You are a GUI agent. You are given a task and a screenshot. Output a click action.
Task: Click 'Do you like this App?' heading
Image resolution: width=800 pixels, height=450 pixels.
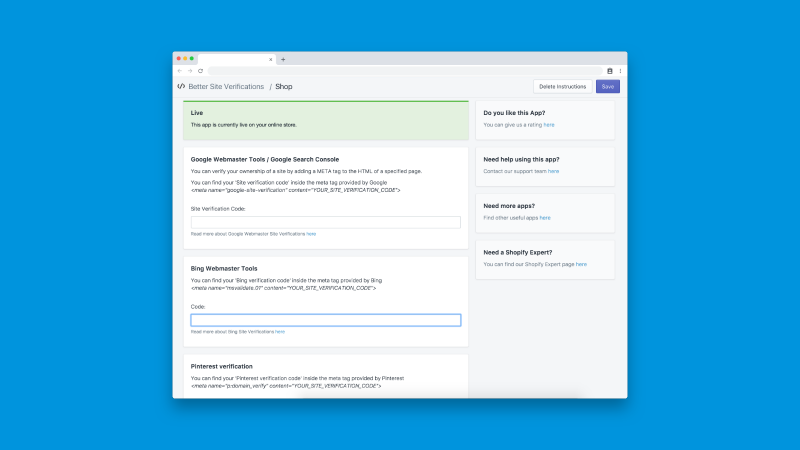coord(514,113)
